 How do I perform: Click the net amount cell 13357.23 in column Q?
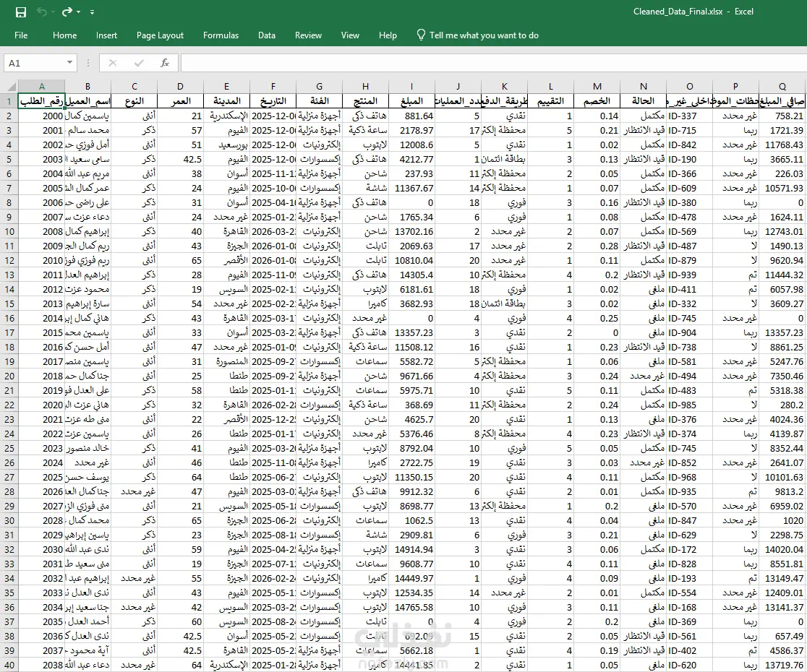782,332
